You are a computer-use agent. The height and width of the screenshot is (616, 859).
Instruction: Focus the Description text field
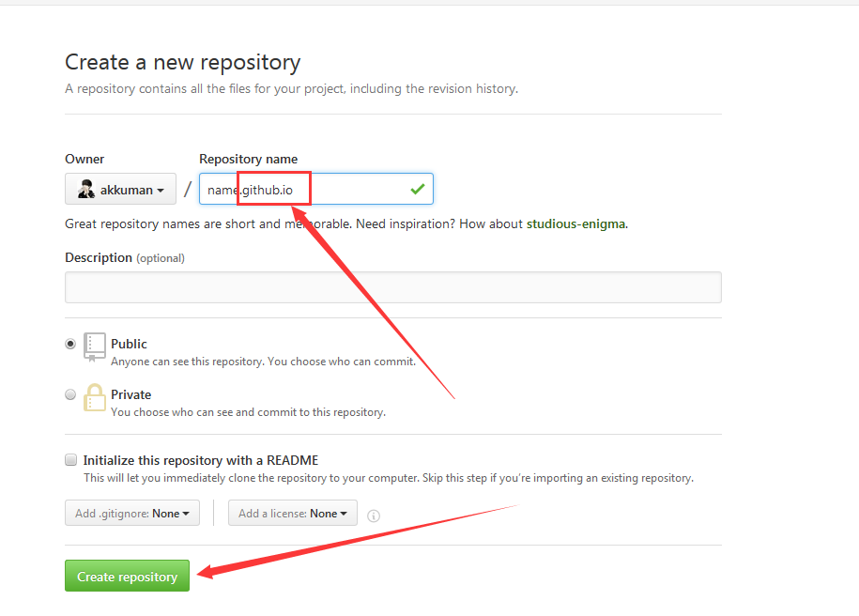pyautogui.click(x=392, y=287)
